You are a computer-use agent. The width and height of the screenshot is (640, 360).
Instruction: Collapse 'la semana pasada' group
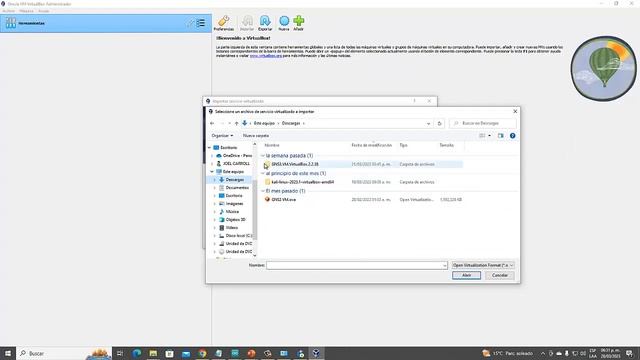tap(263, 156)
